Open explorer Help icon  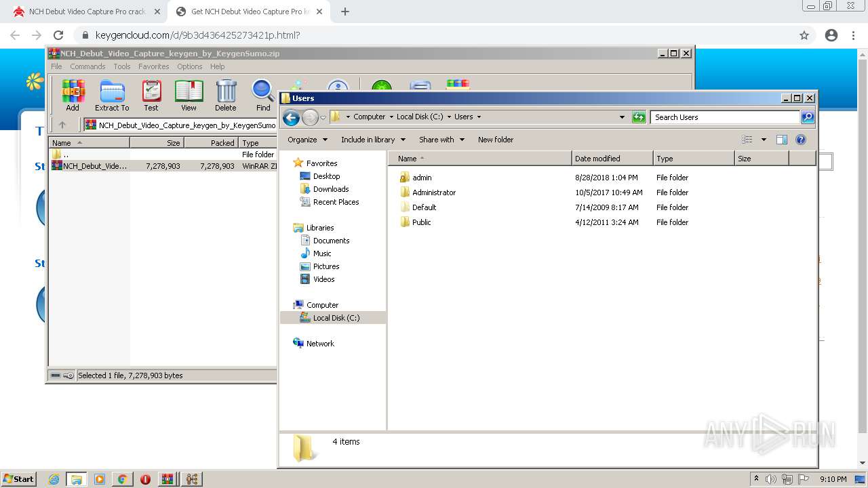[x=801, y=140]
